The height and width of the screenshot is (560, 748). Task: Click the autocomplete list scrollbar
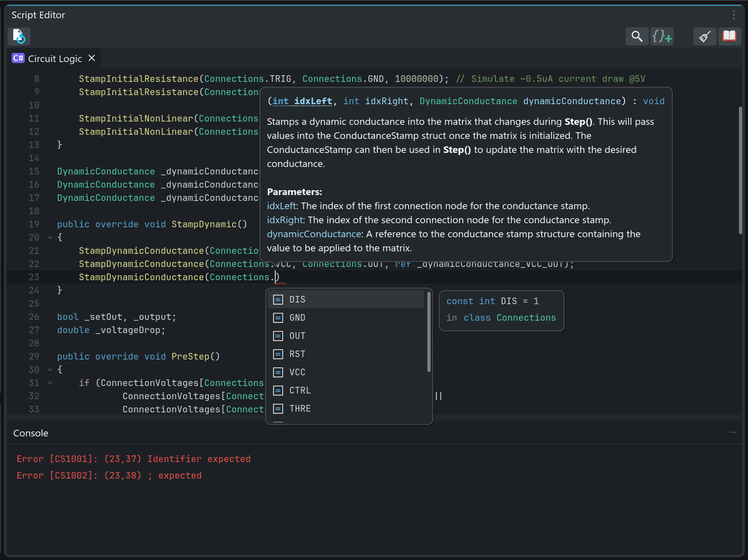(429, 332)
